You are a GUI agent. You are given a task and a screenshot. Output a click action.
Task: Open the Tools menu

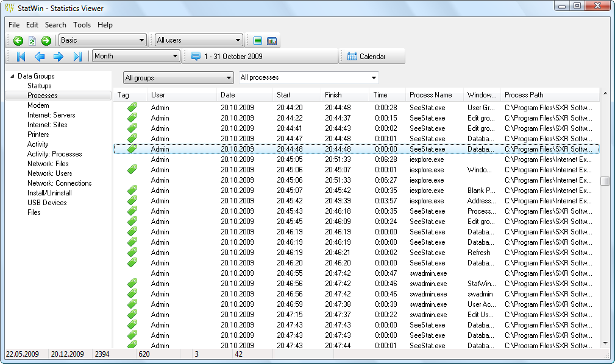[82, 25]
